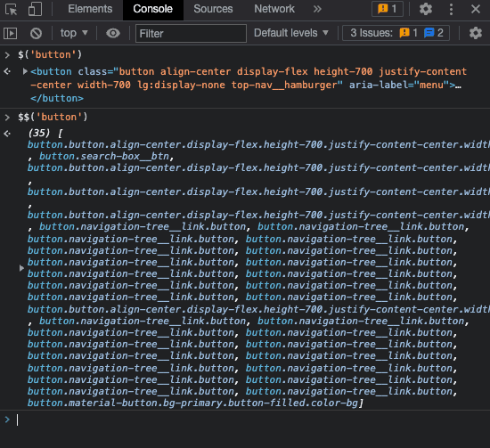Screen dimensions: 490x448
Task: Toggle the console sidebar icon
Action: pos(11,33)
